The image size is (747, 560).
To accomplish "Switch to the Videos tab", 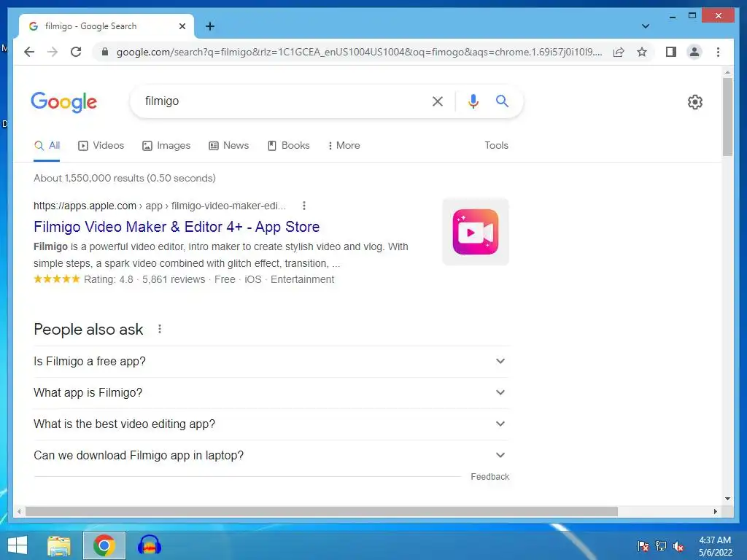I will (x=101, y=146).
